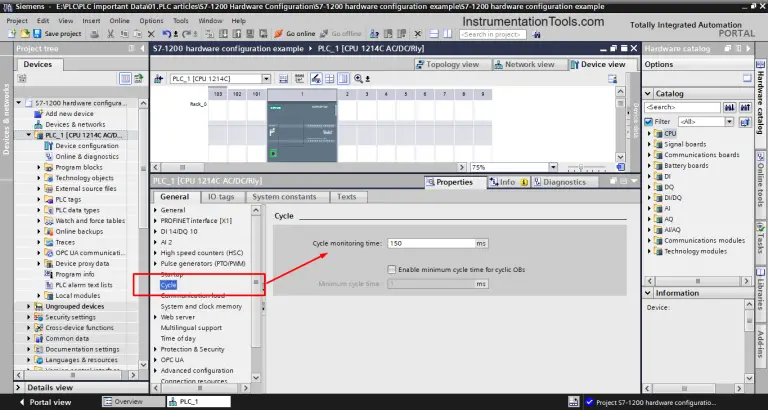
Task: Collapse the Project tree with arrow icon
Action: click(143, 48)
